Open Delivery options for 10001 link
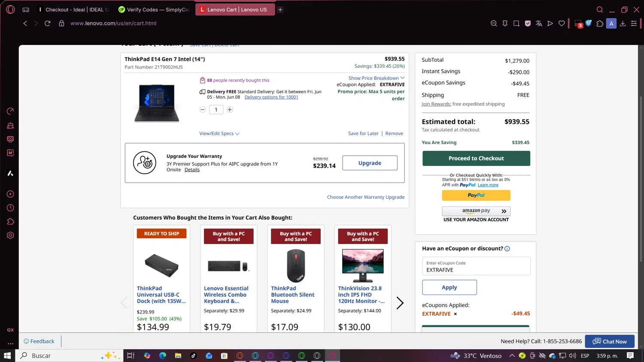The height and width of the screenshot is (362, 644). (271, 97)
